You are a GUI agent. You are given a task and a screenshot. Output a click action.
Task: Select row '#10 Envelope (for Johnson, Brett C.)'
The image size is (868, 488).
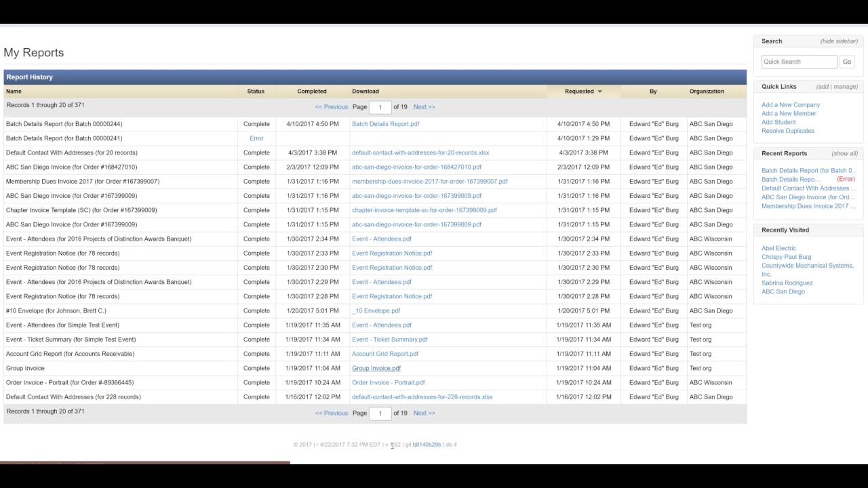pos(375,311)
